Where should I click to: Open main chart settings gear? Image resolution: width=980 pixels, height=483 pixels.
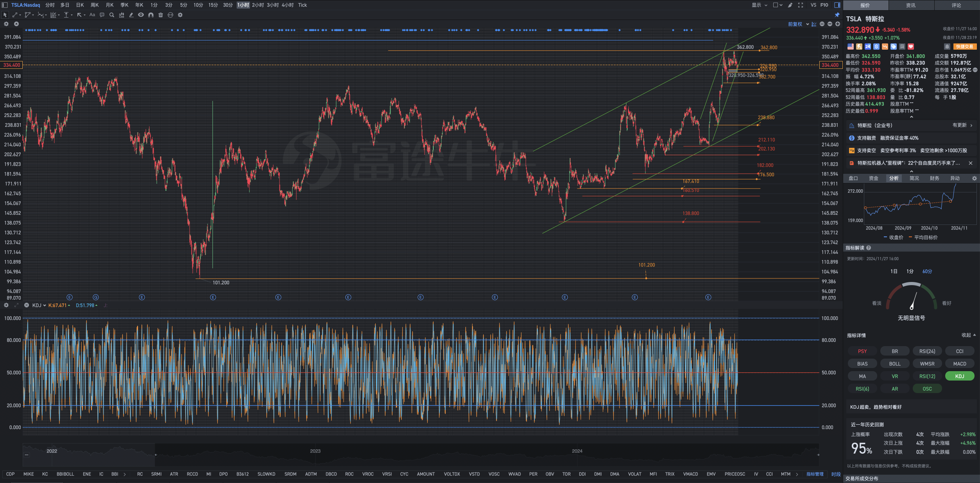(6, 24)
